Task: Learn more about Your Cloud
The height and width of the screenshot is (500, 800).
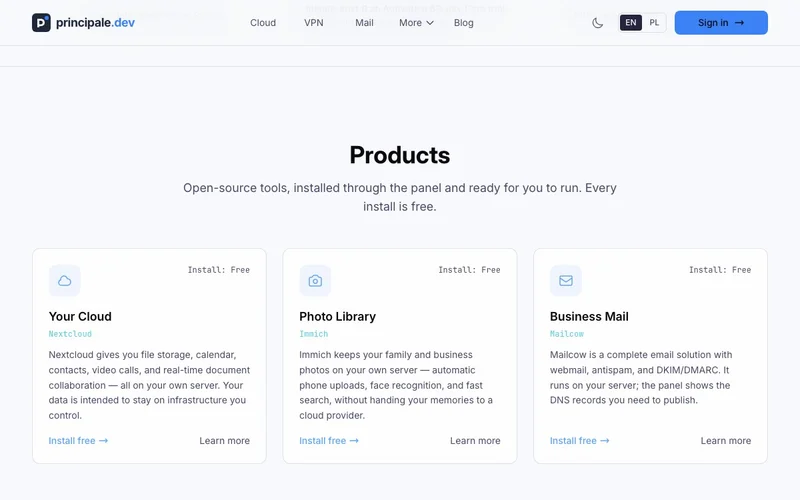Action: pyautogui.click(x=224, y=441)
